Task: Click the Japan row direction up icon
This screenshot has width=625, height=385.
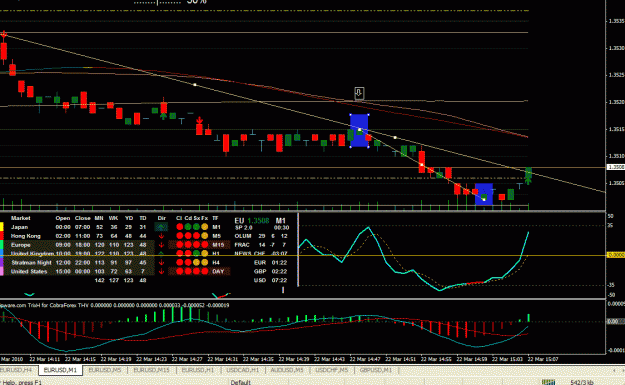Action: click(161, 227)
